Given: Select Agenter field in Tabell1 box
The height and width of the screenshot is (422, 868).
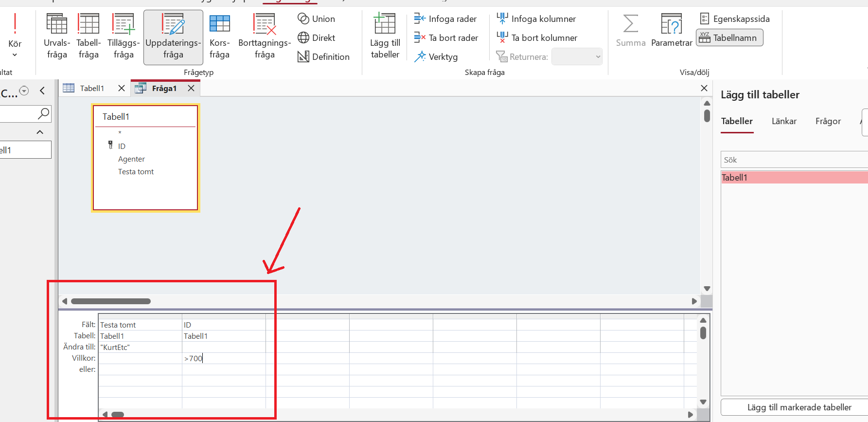Looking at the screenshot, I should pos(131,159).
